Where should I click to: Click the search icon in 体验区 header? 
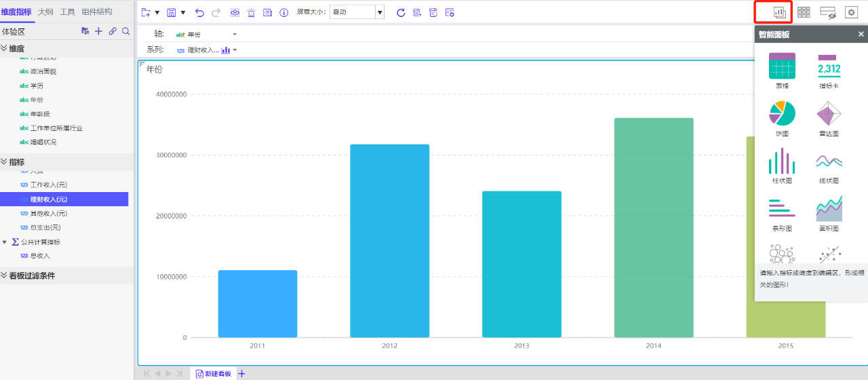tap(125, 31)
